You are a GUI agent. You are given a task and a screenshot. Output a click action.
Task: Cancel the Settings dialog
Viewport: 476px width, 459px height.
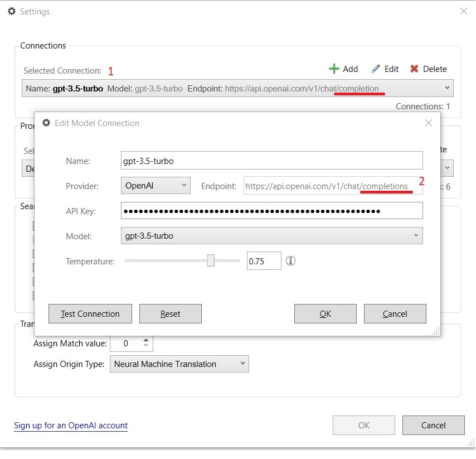pyautogui.click(x=434, y=425)
